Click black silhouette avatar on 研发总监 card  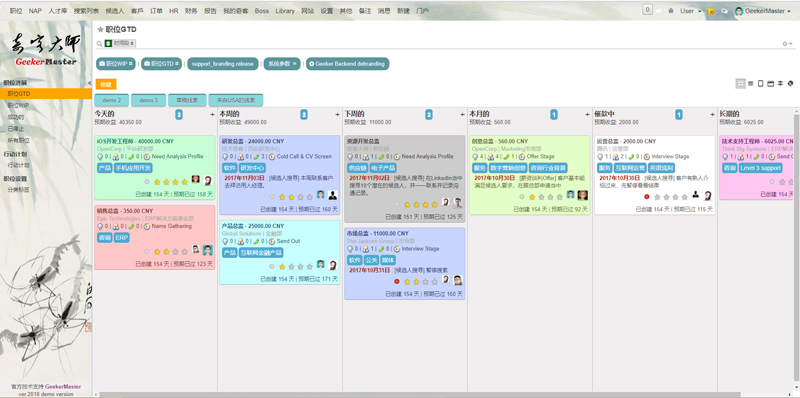333,195
